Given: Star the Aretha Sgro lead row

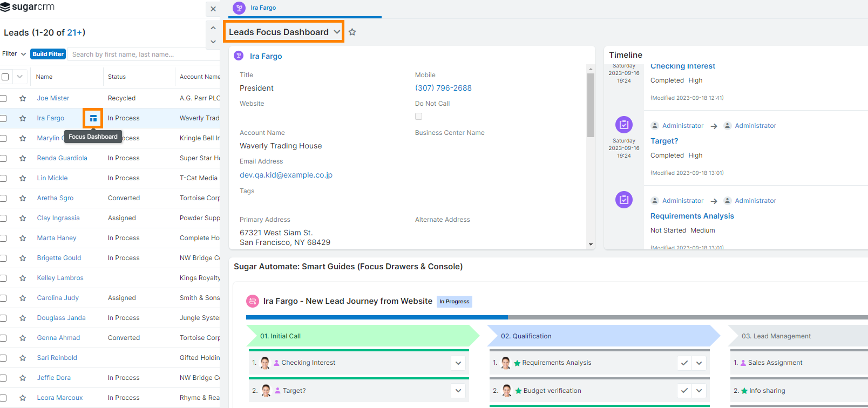Looking at the screenshot, I should pos(23,198).
